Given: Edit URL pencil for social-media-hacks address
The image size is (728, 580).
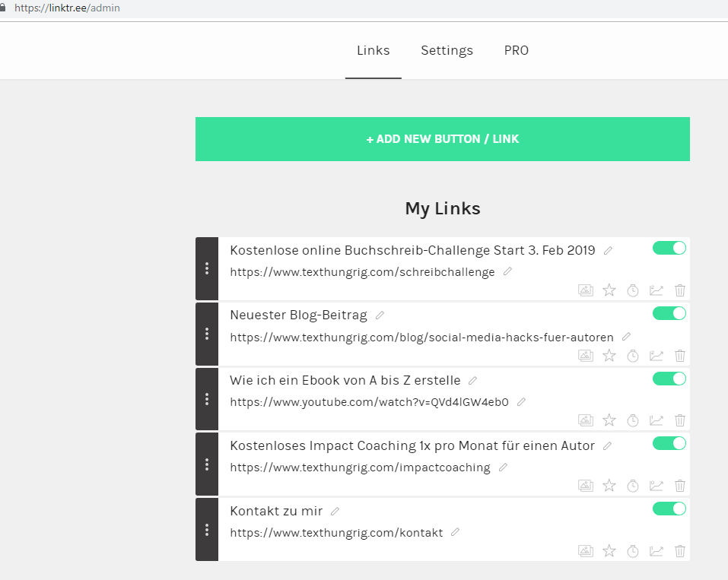Looking at the screenshot, I should point(626,337).
